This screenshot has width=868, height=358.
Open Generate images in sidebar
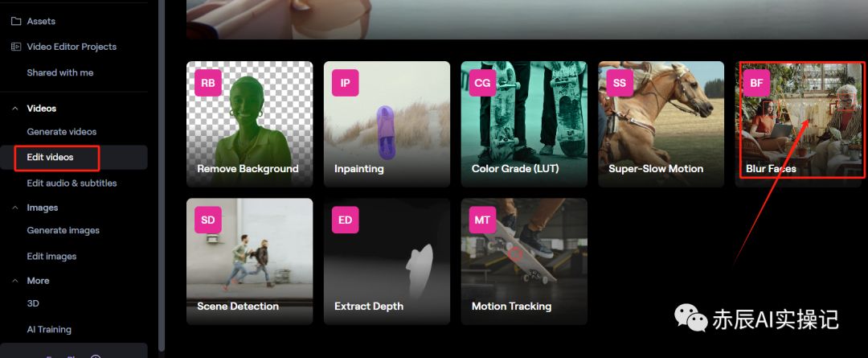click(63, 231)
